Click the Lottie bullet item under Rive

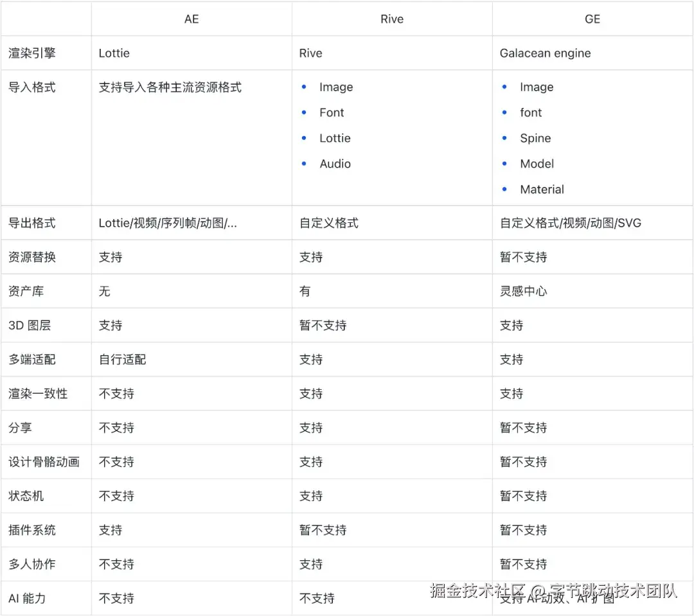point(335,138)
